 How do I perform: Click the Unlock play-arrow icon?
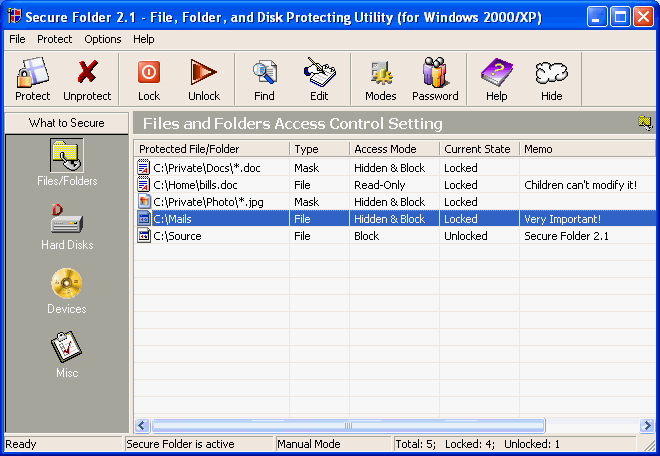click(204, 72)
